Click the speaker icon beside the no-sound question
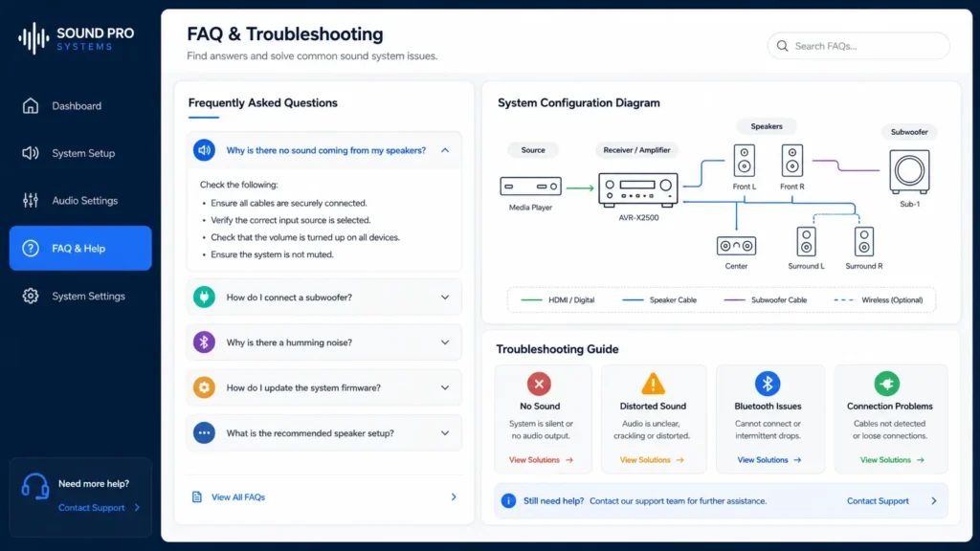980x551 pixels. [x=204, y=150]
